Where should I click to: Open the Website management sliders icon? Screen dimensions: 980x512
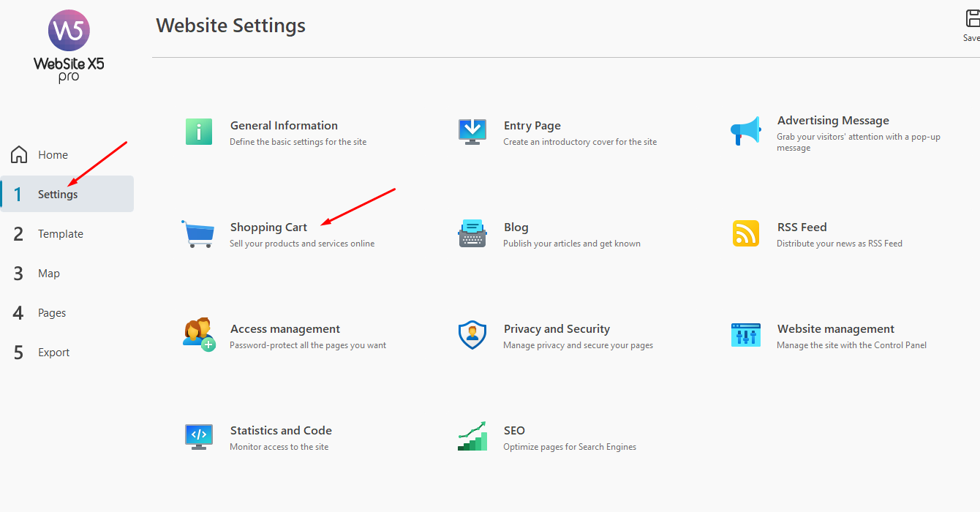[745, 335]
